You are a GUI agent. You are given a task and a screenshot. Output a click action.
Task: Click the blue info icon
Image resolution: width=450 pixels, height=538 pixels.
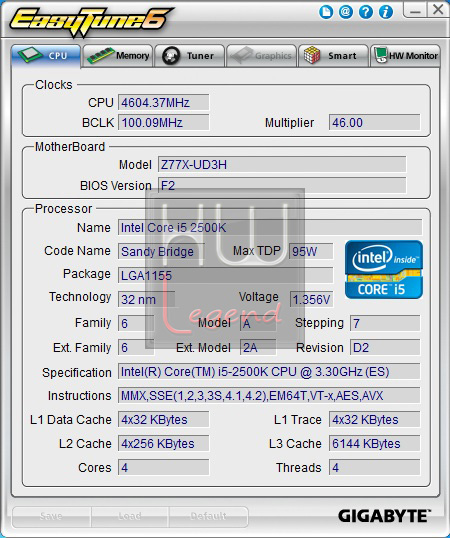(x=386, y=12)
